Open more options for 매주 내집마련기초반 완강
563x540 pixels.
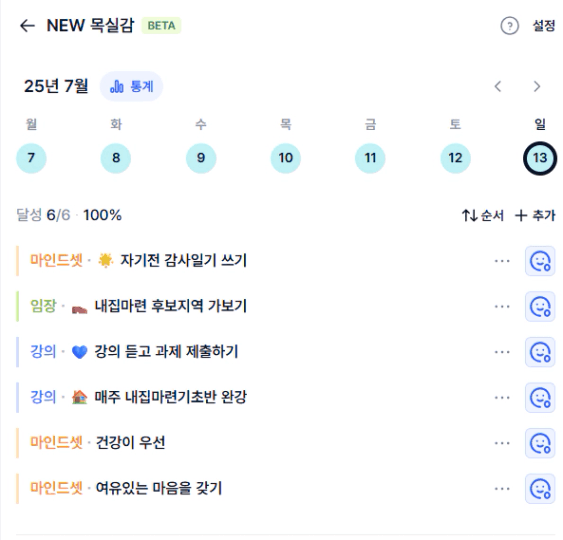pyautogui.click(x=502, y=397)
